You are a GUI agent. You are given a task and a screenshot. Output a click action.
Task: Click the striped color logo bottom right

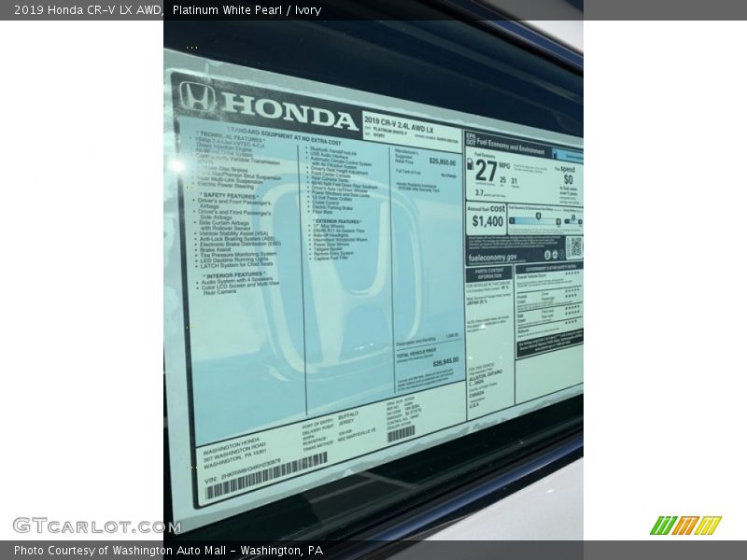coord(685,525)
